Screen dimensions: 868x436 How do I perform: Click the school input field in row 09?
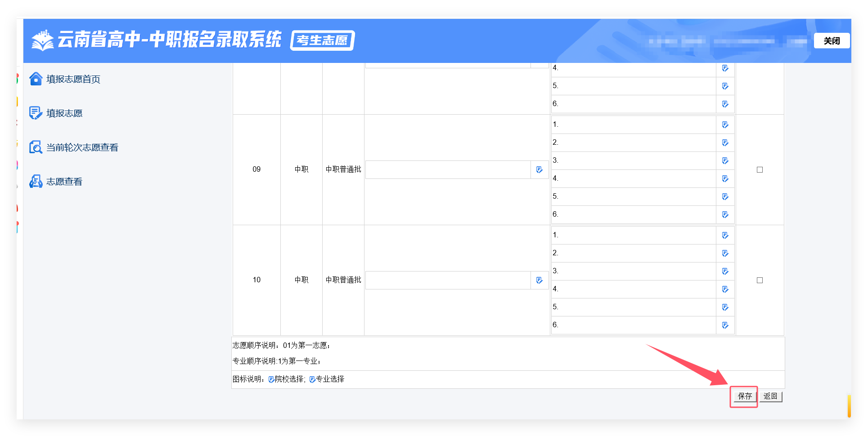(448, 169)
